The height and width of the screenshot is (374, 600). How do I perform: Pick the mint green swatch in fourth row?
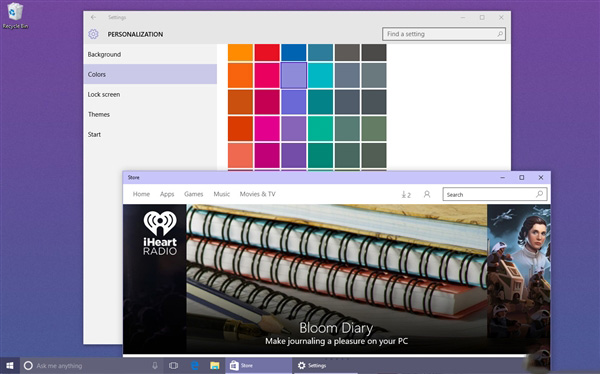pos(321,129)
